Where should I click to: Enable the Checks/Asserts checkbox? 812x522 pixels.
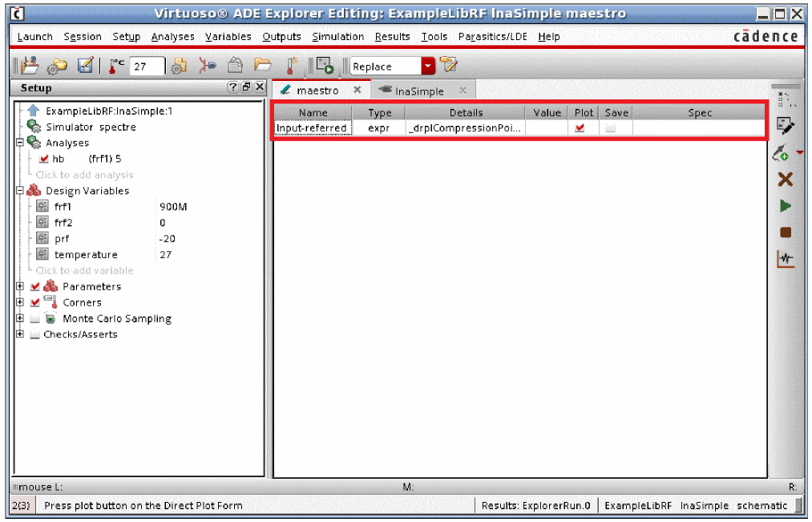pos(34,334)
